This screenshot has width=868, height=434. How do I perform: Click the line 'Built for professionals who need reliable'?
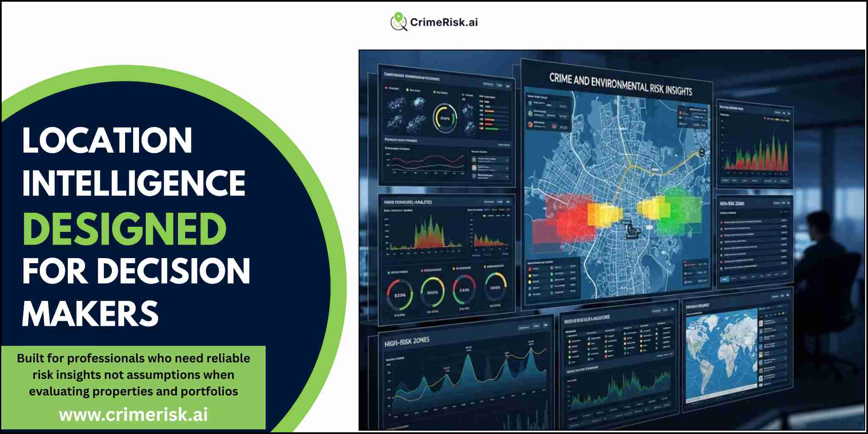click(134, 358)
